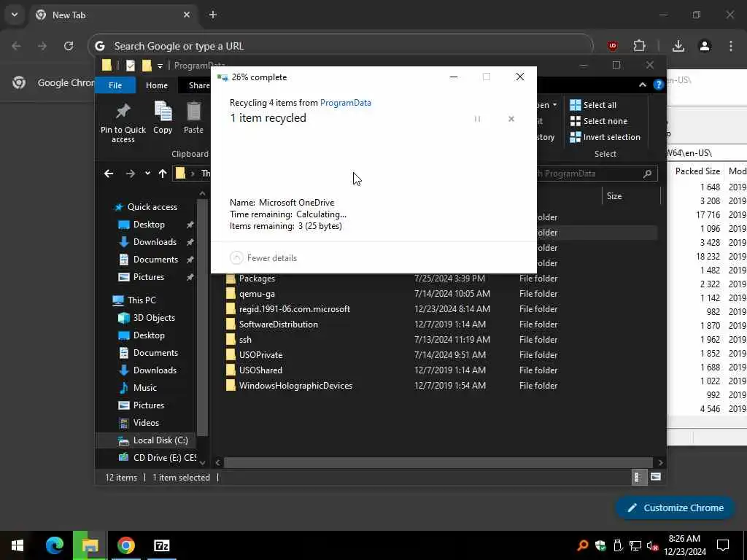Viewport: 747px width, 560px height.
Task: Collapse dialog with Fewer details
Action: tap(263, 257)
